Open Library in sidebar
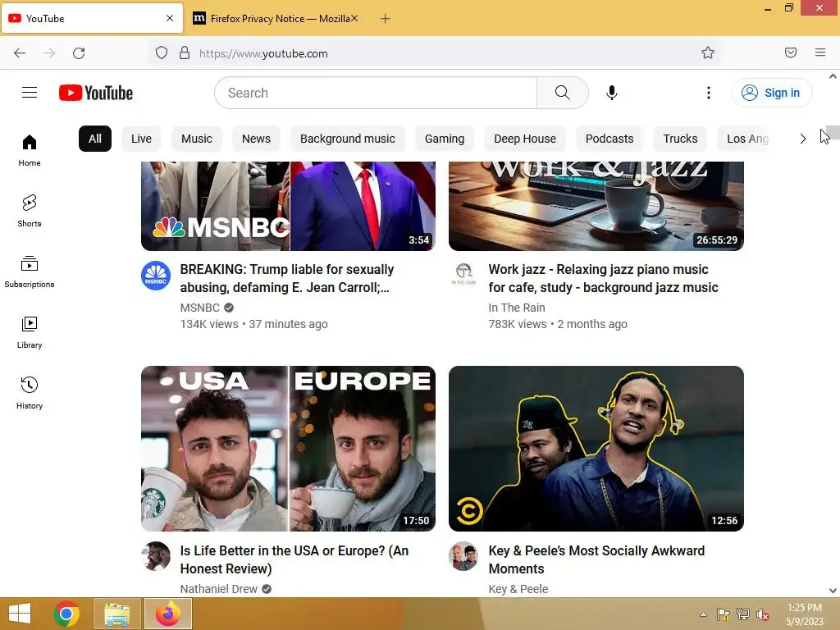The height and width of the screenshot is (630, 840). point(30,333)
